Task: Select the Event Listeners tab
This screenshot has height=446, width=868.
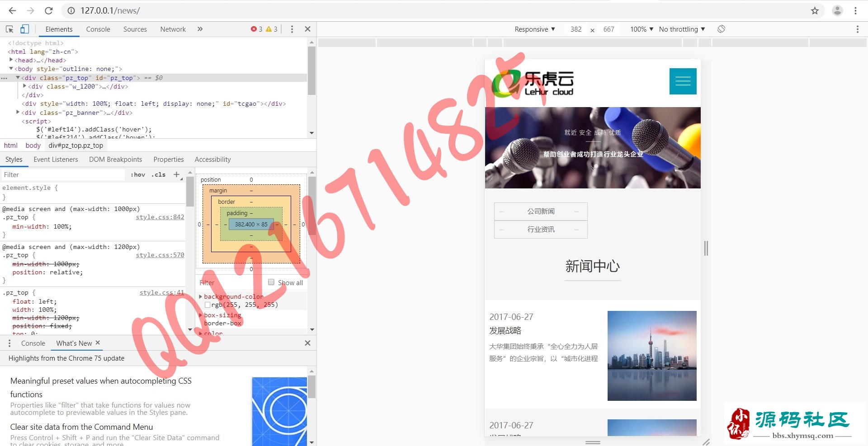Action: pos(56,160)
